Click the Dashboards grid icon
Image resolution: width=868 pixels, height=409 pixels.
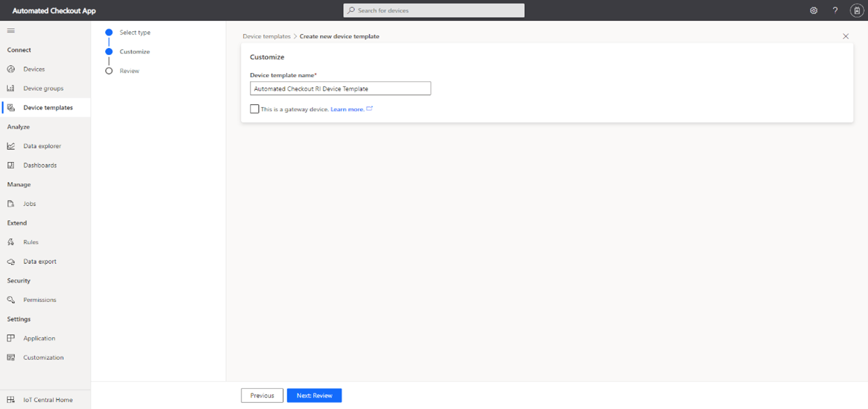tap(10, 166)
